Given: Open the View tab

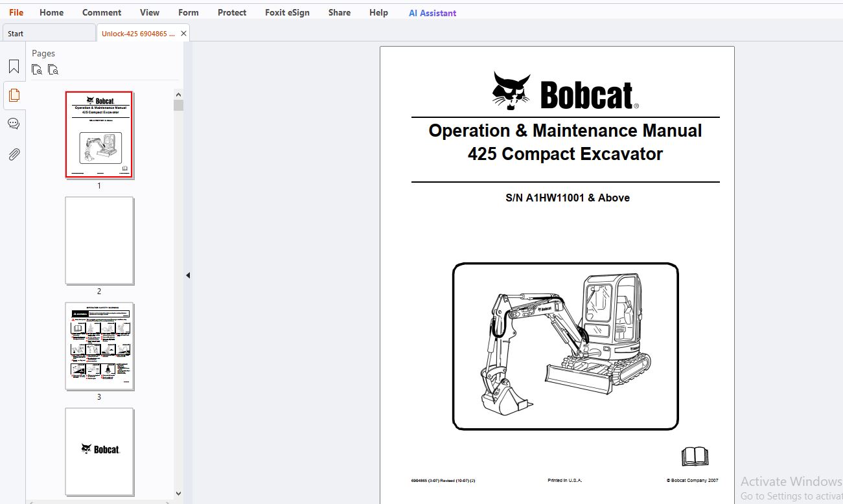Looking at the screenshot, I should click(150, 12).
